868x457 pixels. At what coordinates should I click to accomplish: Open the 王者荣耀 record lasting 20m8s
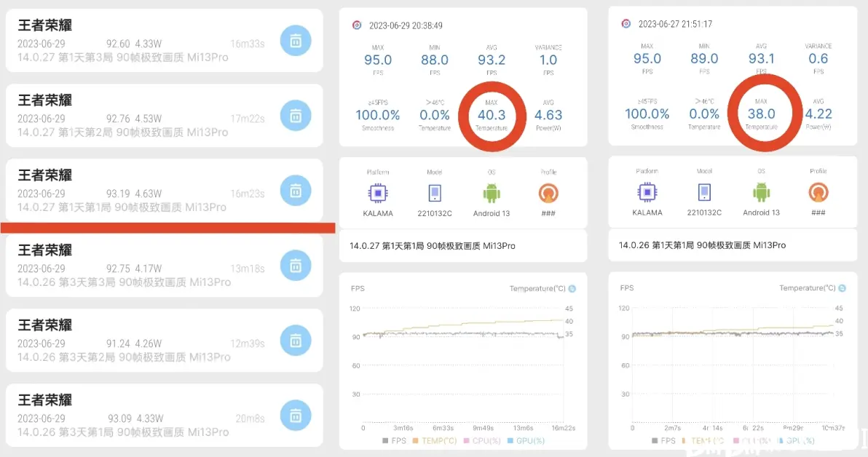click(165, 416)
